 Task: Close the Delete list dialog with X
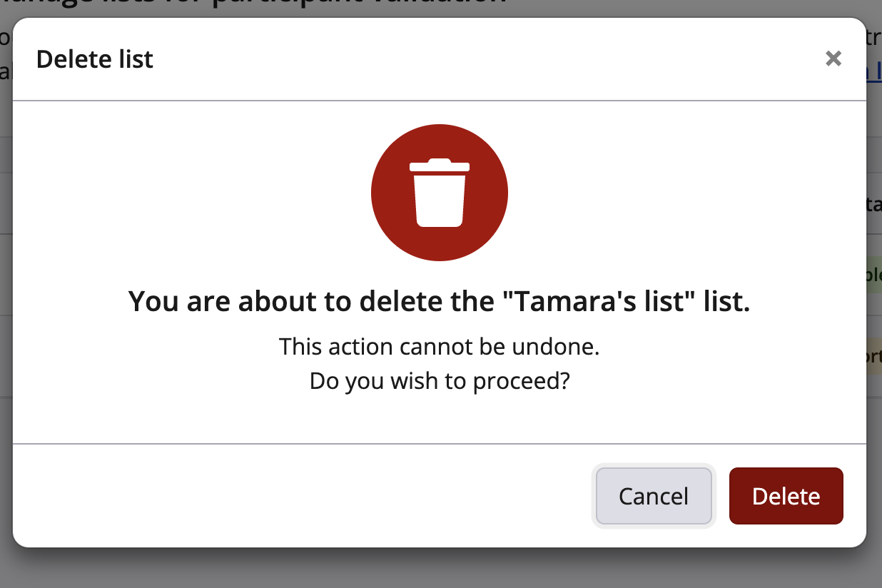click(x=833, y=59)
